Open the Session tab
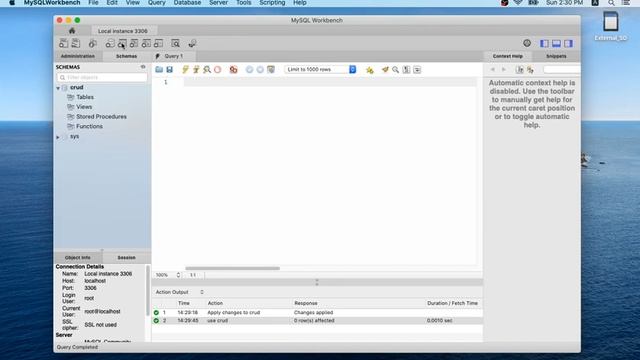This screenshot has height=360, width=640. point(127,258)
